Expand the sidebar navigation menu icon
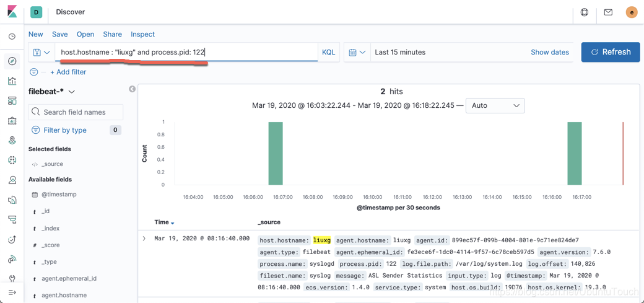This screenshot has height=303, width=644. click(x=12, y=292)
